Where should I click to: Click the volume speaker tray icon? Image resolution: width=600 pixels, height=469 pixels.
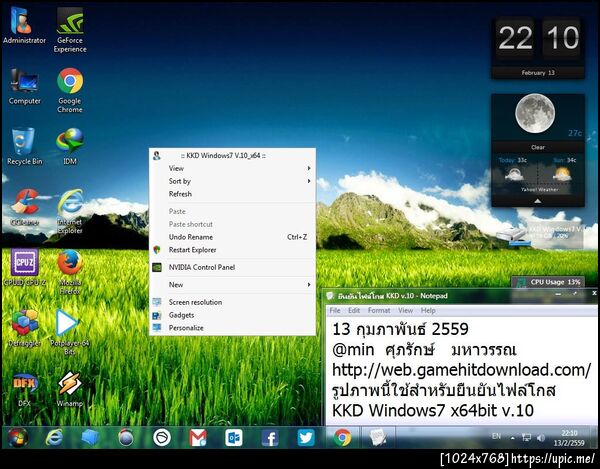(541, 438)
